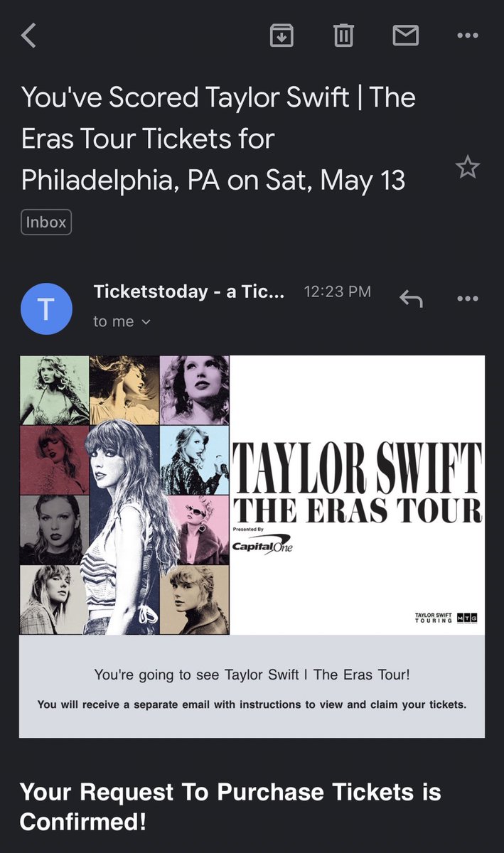Reply using the arrow icon

pyautogui.click(x=411, y=299)
